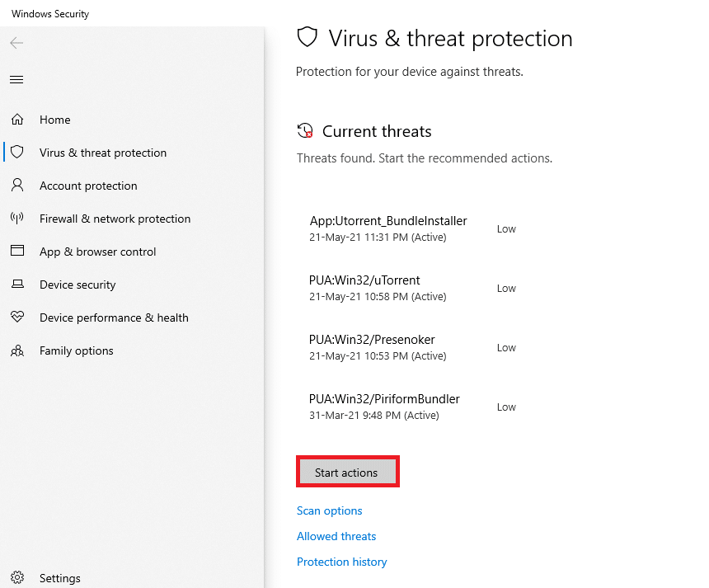The height and width of the screenshot is (588, 709).
Task: Open Settings via the gear icon
Action: 16,577
